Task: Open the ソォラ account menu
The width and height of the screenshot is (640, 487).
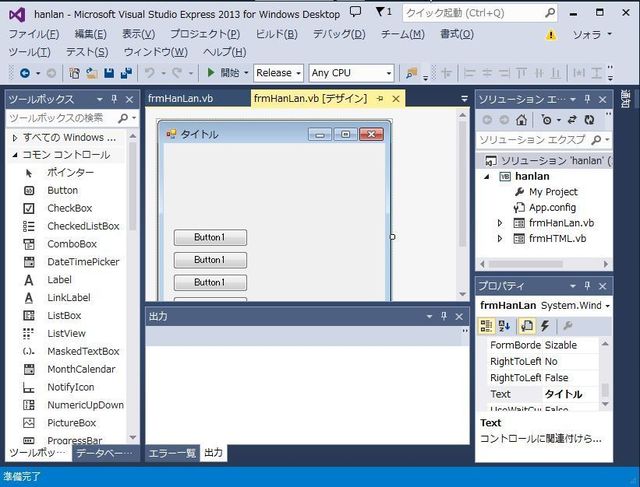Action: point(592,34)
